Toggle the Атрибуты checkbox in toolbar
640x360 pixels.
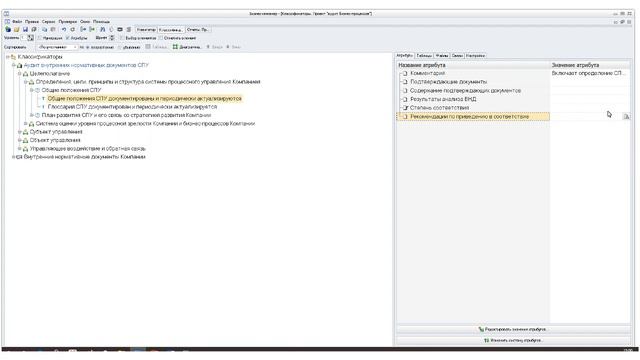point(68,38)
